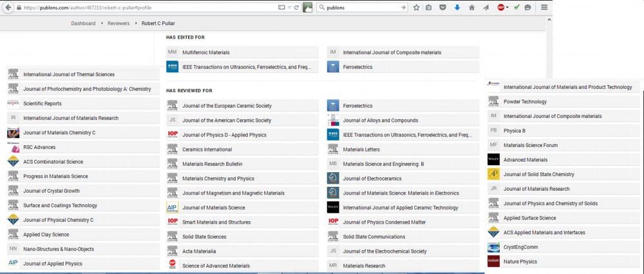Viewport: 644px width, 274px height.
Task: Go to the browser home page icon
Action: [471, 8]
